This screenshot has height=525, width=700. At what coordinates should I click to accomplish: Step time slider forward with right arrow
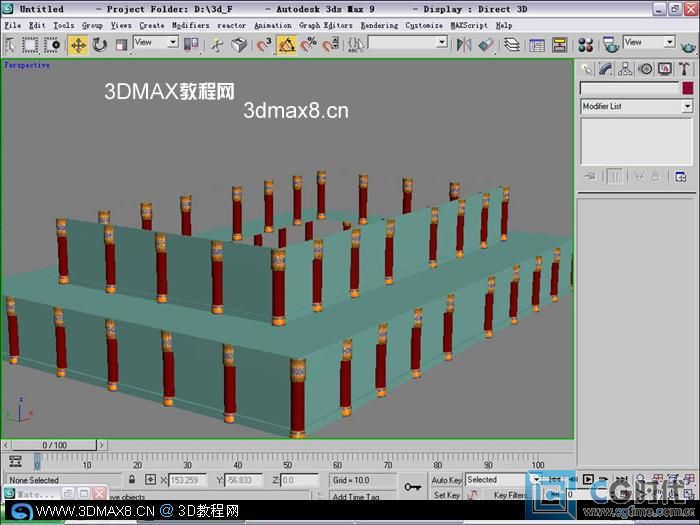point(101,445)
